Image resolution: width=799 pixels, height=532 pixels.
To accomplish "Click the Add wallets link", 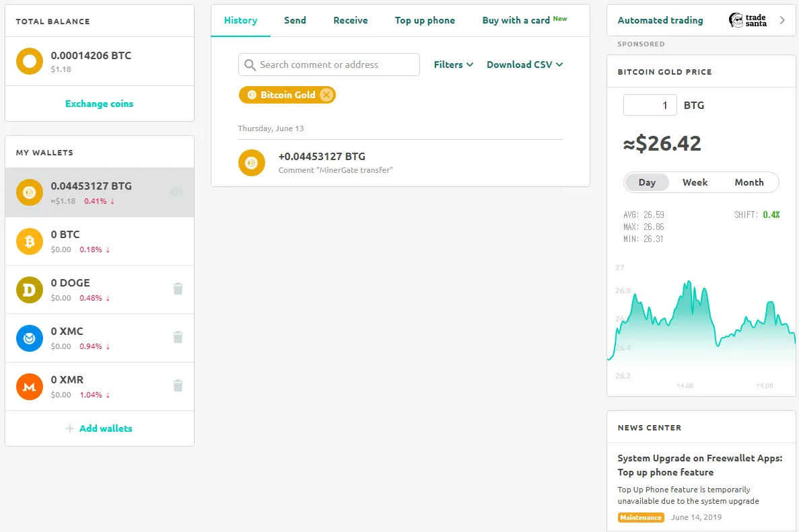I will tap(106, 428).
